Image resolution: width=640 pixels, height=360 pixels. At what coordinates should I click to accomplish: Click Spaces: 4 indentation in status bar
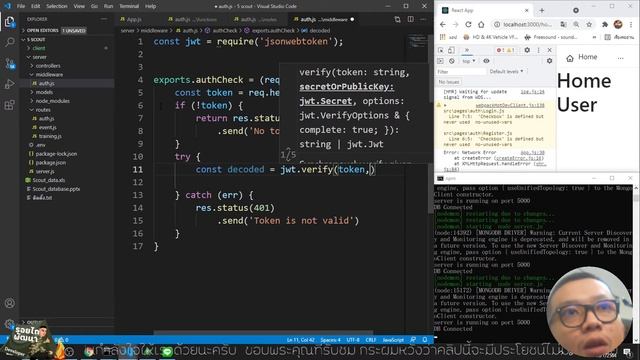click(x=330, y=340)
